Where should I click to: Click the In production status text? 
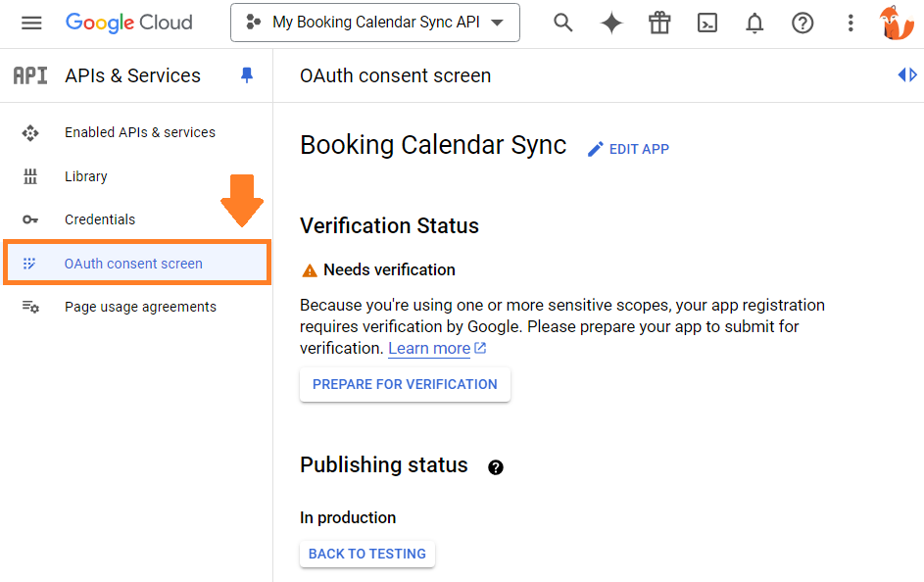tap(348, 517)
